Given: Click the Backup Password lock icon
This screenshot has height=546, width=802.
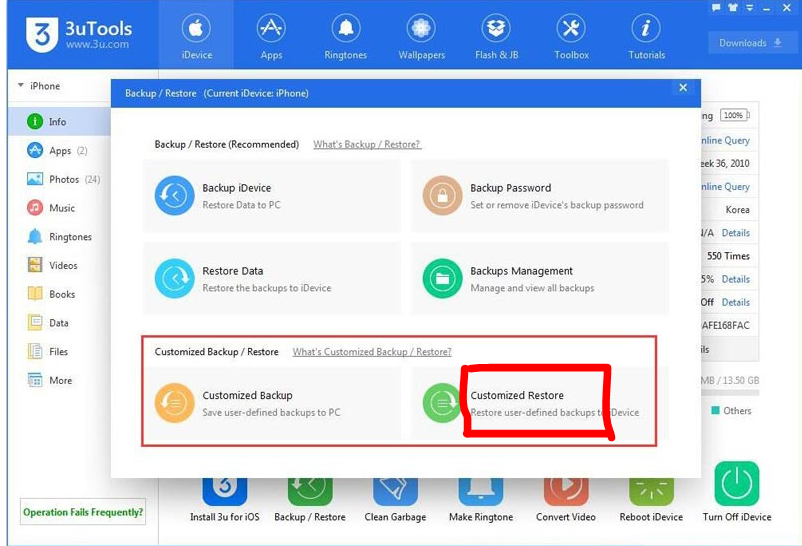Looking at the screenshot, I should pos(442,195).
